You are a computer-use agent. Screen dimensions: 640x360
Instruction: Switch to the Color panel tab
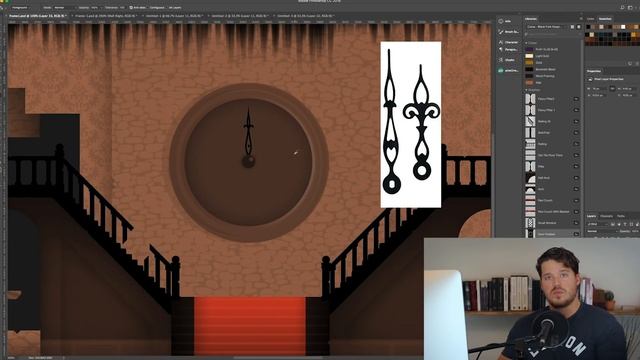click(x=591, y=19)
